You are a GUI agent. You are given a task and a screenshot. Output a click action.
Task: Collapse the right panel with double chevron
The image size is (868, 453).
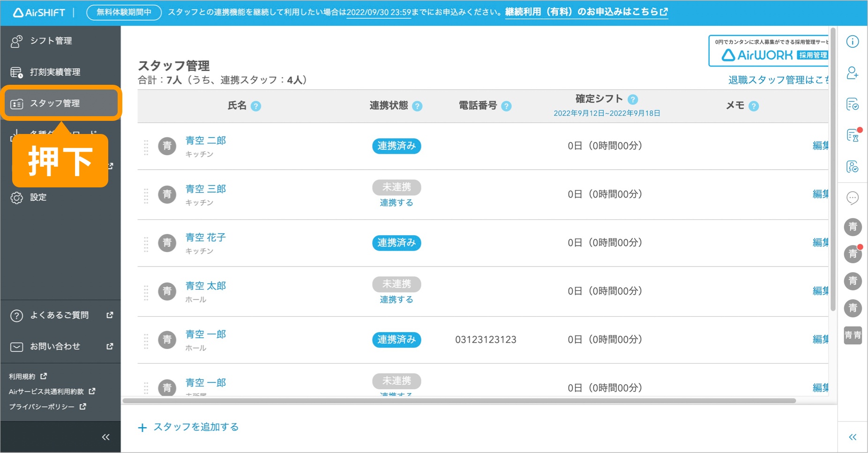click(x=853, y=437)
